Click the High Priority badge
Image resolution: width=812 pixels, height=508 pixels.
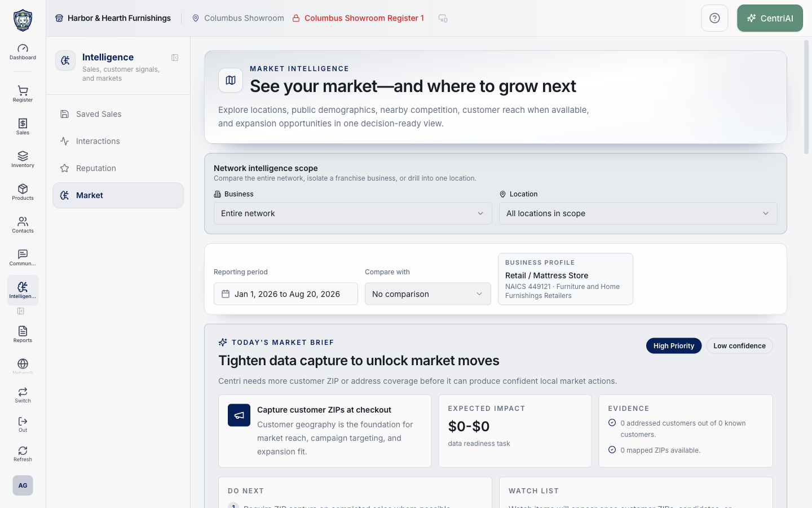point(674,346)
